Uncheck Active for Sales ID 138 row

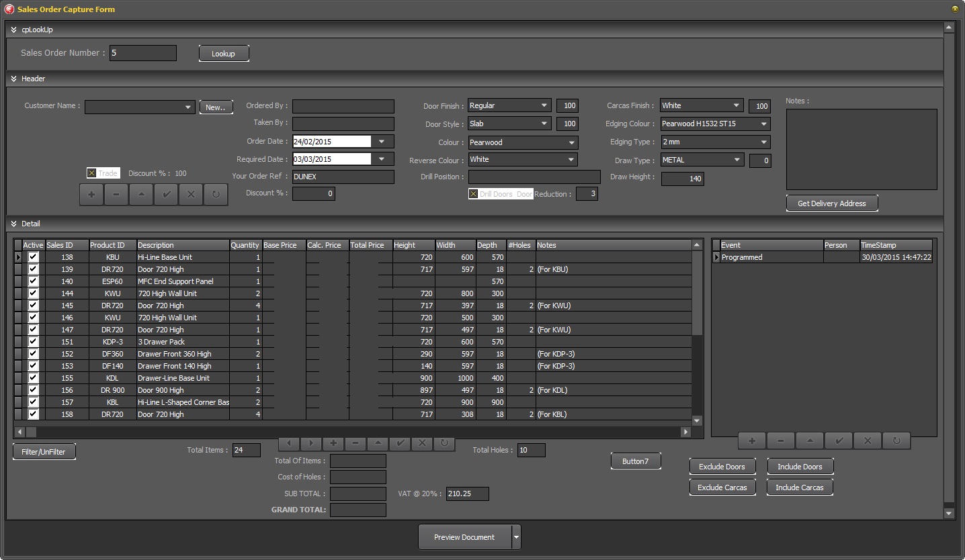point(33,257)
